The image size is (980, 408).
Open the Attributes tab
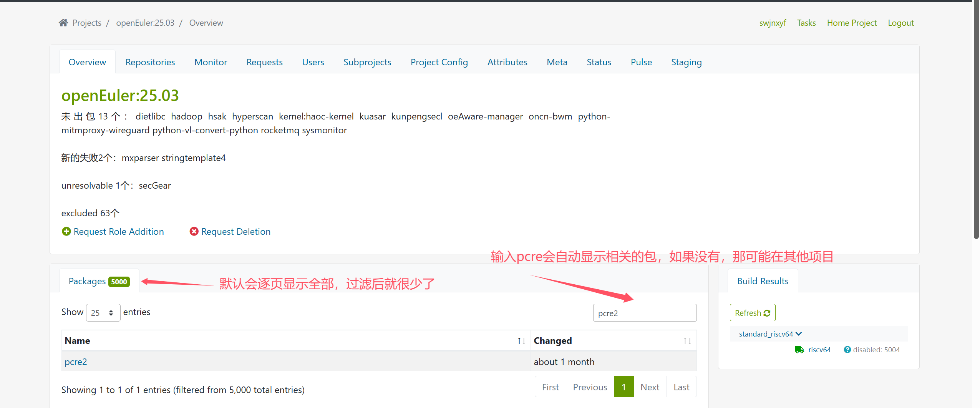tap(507, 62)
